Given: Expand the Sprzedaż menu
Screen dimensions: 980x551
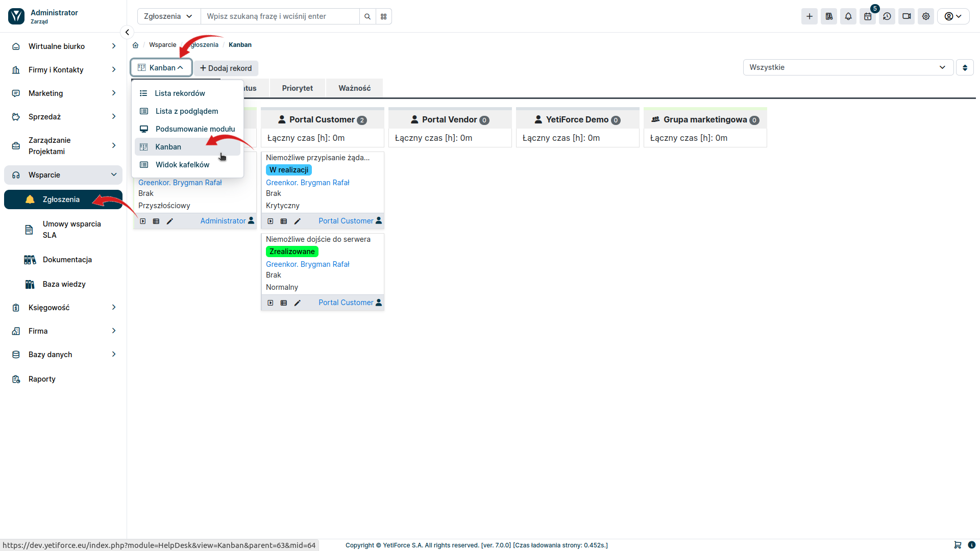Looking at the screenshot, I should (x=63, y=117).
